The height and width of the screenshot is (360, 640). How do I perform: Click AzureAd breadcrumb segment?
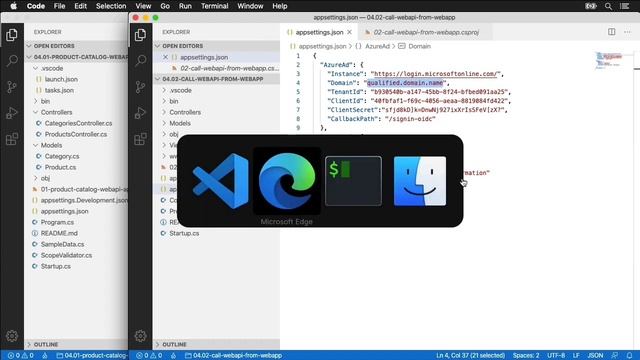pos(377,46)
